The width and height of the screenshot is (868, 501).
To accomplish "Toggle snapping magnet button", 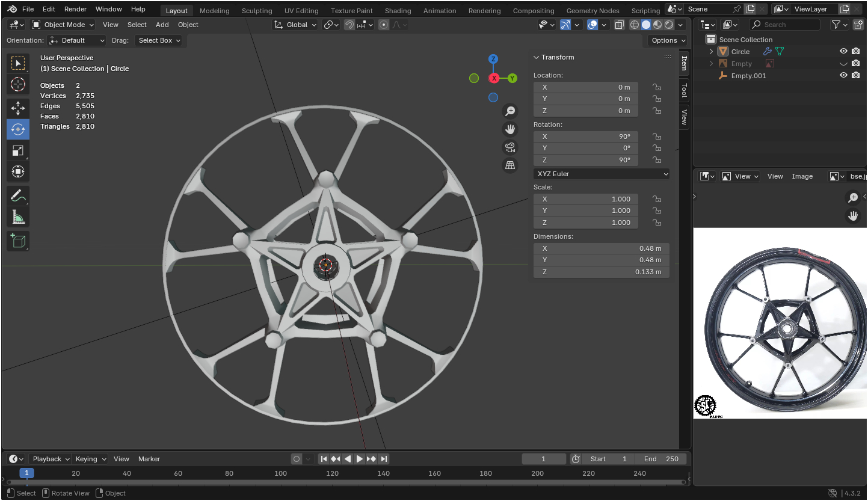I will point(349,25).
